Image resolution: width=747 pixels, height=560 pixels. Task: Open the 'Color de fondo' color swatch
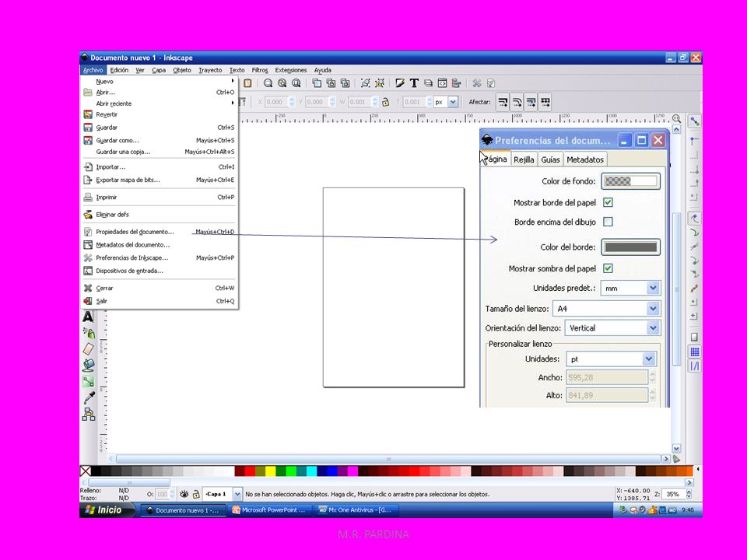[630, 181]
